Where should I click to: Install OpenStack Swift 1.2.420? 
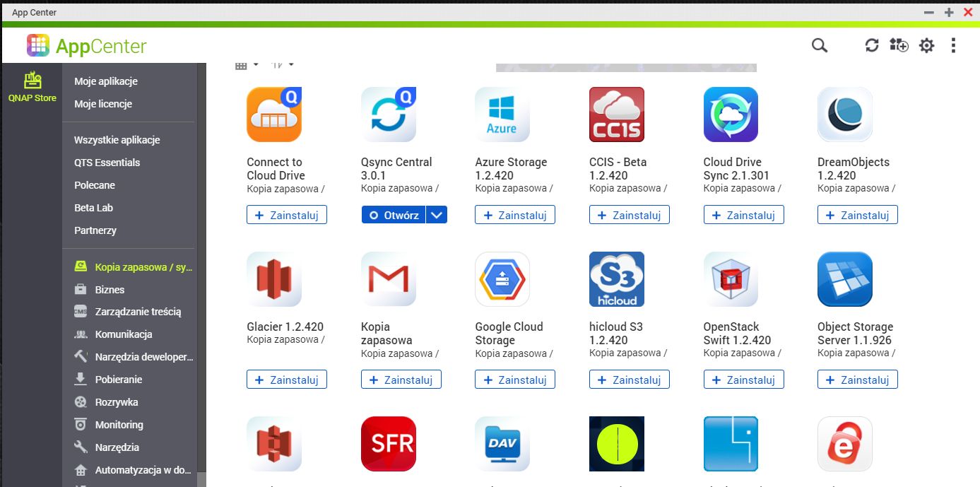point(743,380)
